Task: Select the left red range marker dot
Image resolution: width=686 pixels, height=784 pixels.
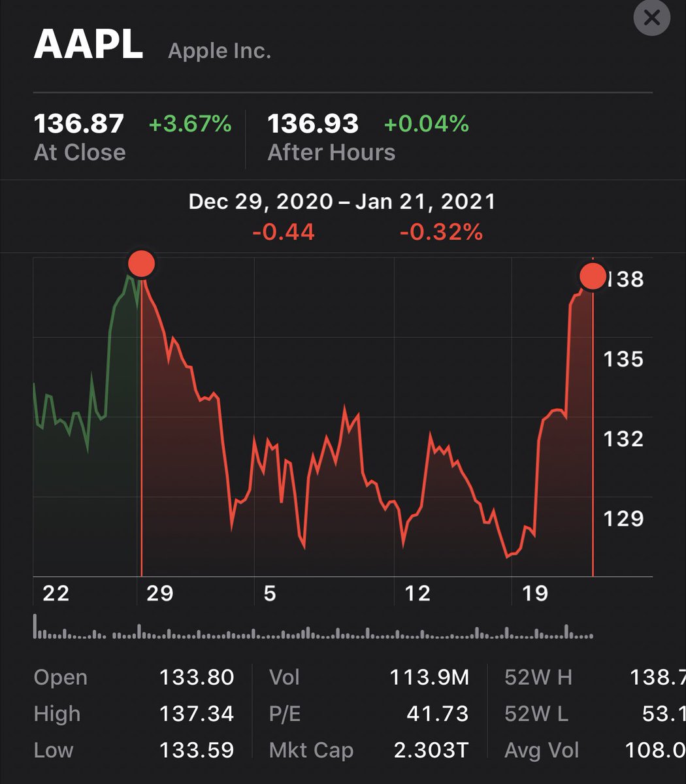Action: coord(141,264)
